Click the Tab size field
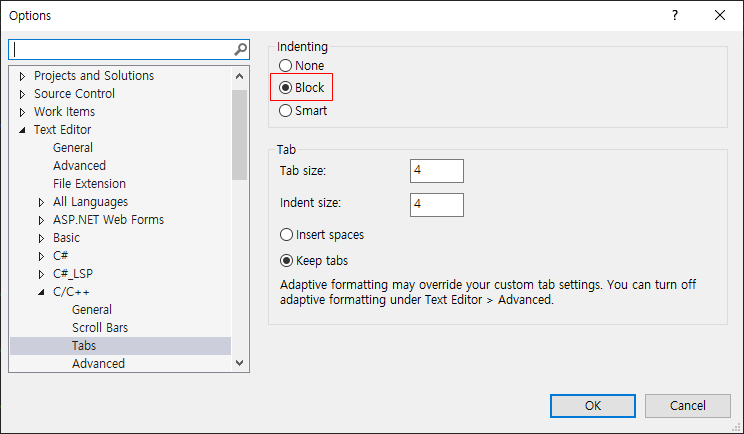This screenshot has height=434, width=744. pyautogui.click(x=437, y=171)
